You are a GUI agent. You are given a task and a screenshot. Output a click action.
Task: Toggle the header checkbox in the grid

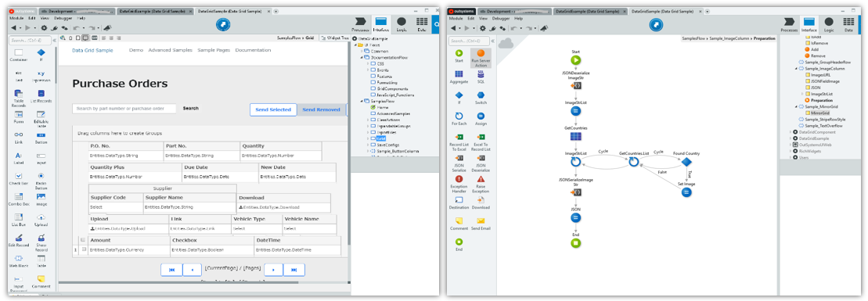click(83, 240)
